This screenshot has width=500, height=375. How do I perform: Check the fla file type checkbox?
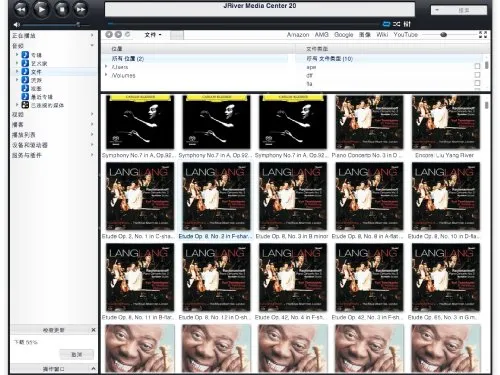pos(477,83)
